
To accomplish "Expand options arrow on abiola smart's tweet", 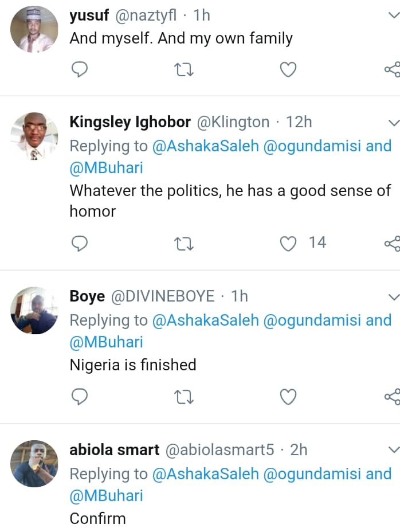I will (393, 450).
